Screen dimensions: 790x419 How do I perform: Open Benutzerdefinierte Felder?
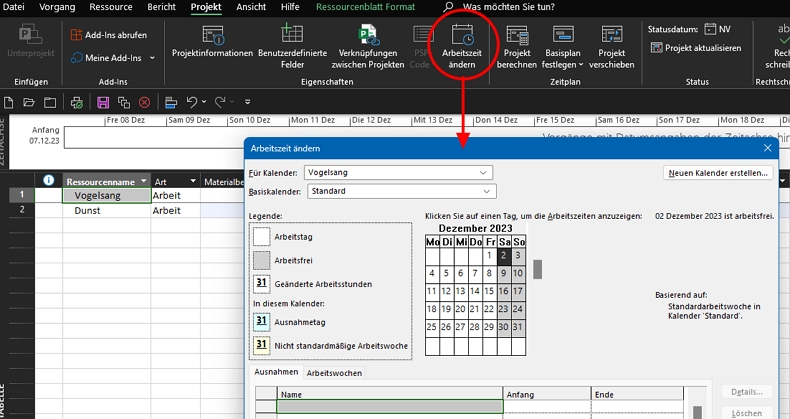tap(292, 46)
